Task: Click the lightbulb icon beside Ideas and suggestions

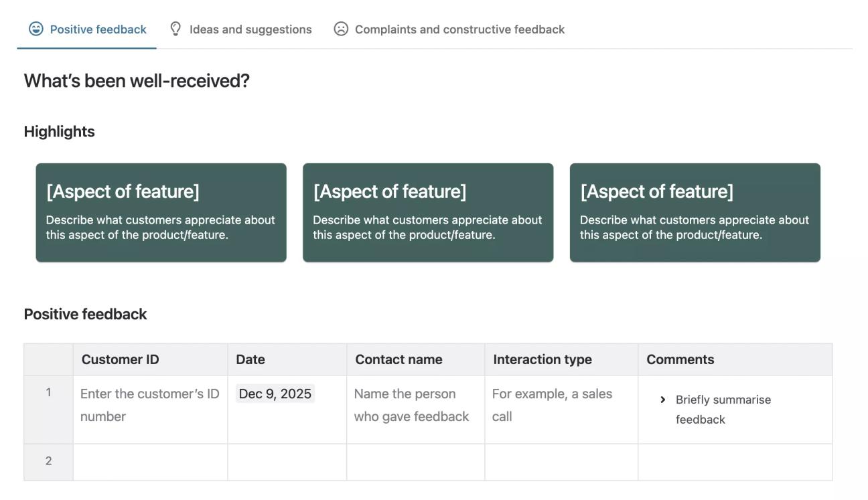Action: [x=175, y=29]
